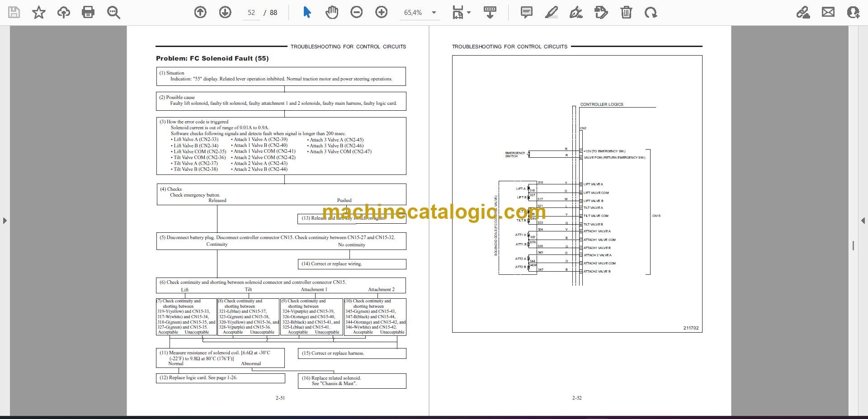
Task: Click '(1) Situation' text
Action: click(172, 73)
